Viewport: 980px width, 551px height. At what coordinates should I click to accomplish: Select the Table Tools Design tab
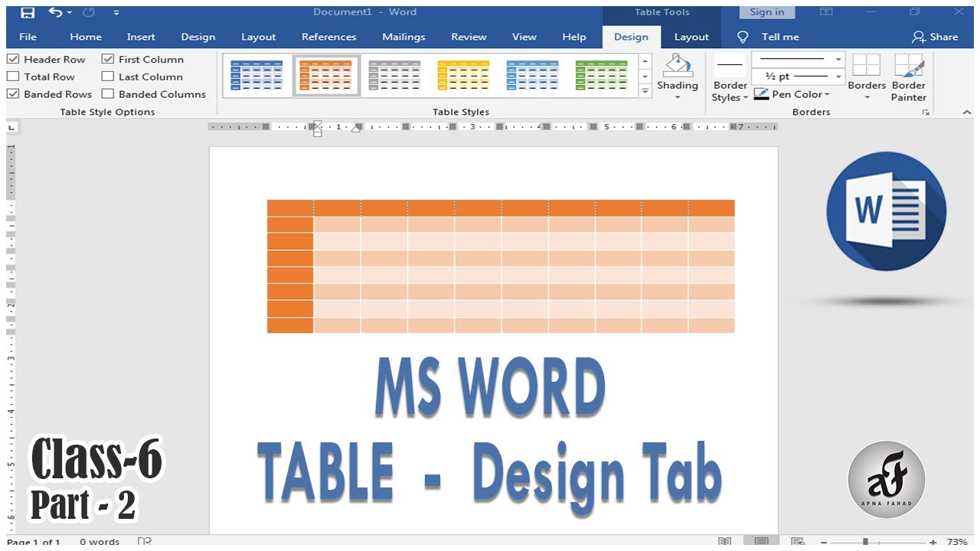click(x=631, y=37)
